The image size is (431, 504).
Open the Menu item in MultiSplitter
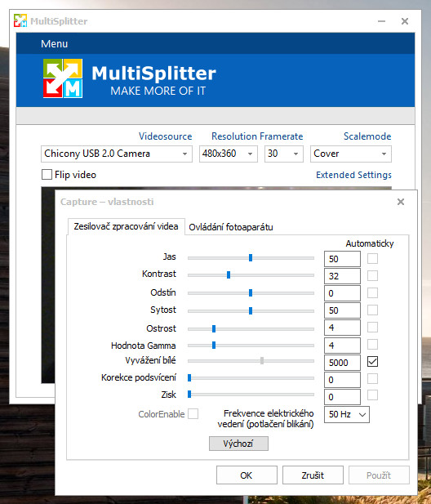pyautogui.click(x=54, y=44)
